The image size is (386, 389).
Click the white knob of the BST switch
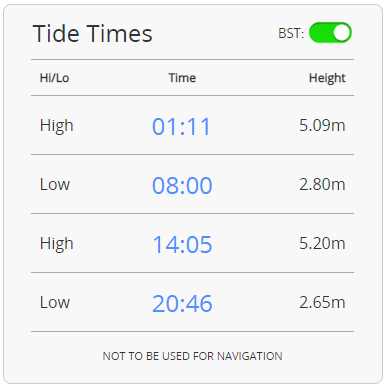(x=342, y=33)
